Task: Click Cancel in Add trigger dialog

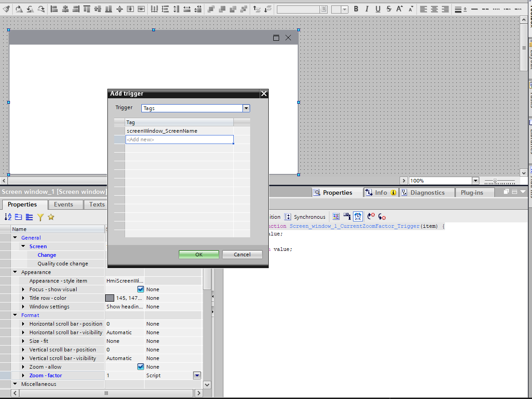Action: pos(242,255)
